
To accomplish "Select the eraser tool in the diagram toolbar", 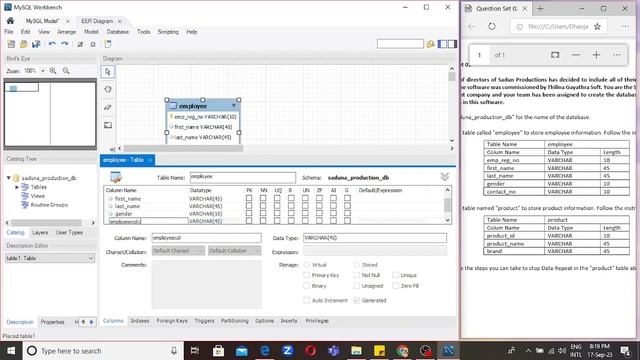I will click(x=108, y=107).
